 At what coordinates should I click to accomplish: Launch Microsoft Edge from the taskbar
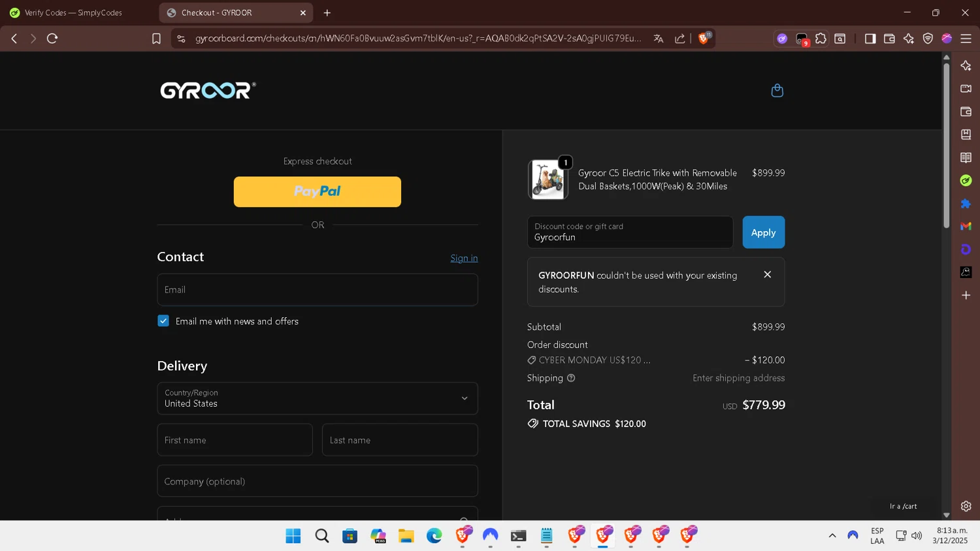(434, 536)
